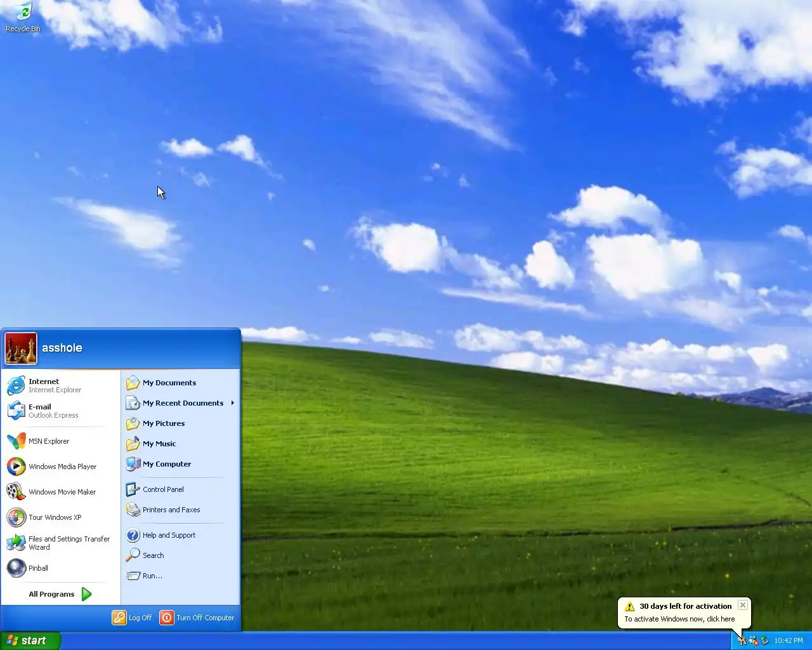Viewport: 812px width, 650px height.
Task: Open Help and Support
Action: 180,535
